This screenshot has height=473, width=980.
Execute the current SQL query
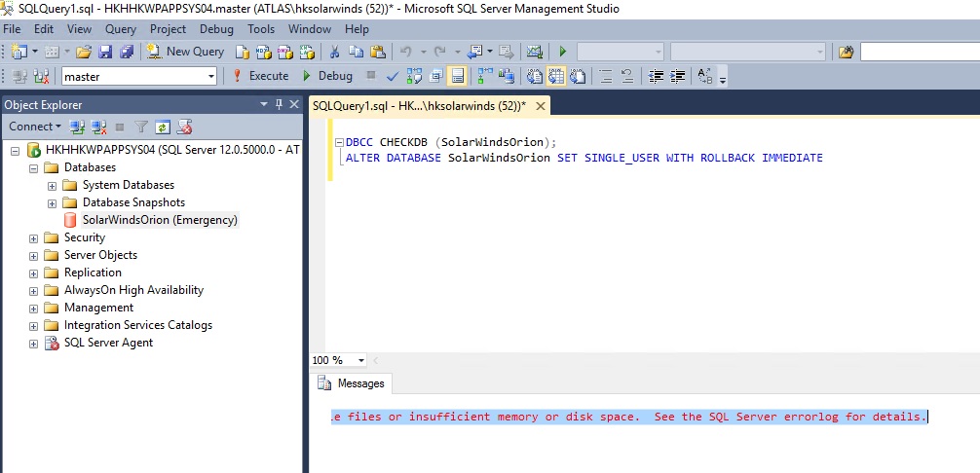pos(260,76)
